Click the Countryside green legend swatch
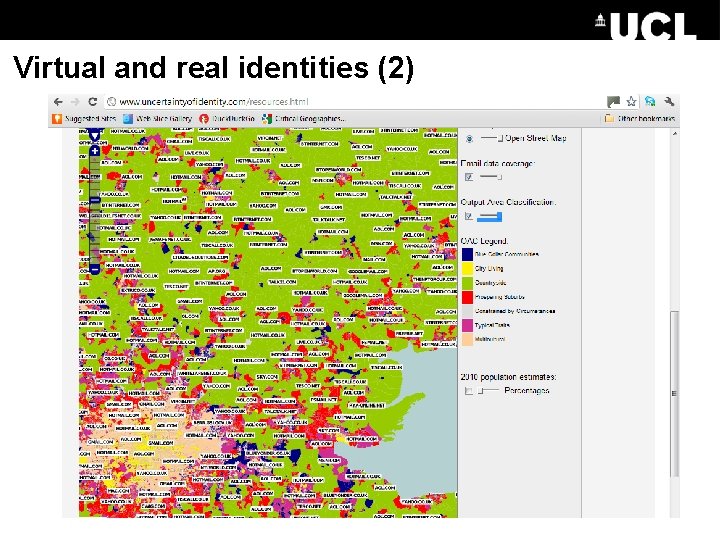Screen dimensions: 720x540 tap(467, 282)
